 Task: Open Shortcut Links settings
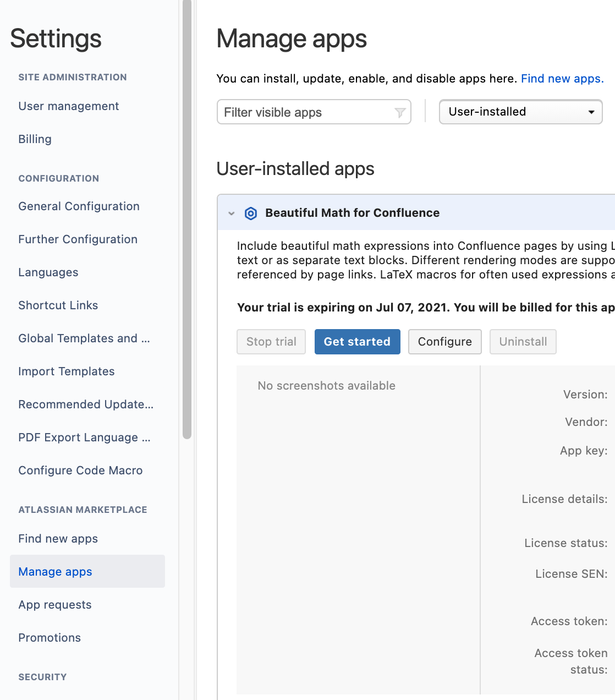58,305
